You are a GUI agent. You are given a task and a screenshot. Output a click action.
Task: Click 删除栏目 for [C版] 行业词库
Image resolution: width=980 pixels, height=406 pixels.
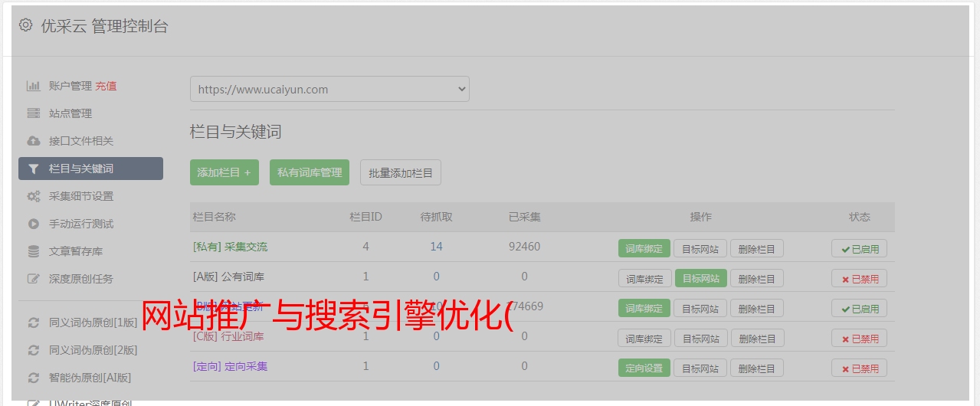coord(757,338)
